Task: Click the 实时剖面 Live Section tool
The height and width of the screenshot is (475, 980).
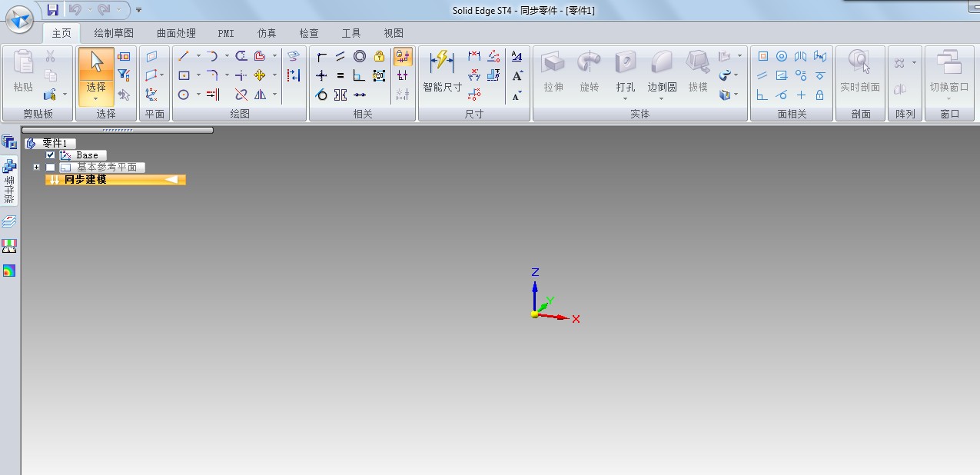Action: click(x=860, y=72)
